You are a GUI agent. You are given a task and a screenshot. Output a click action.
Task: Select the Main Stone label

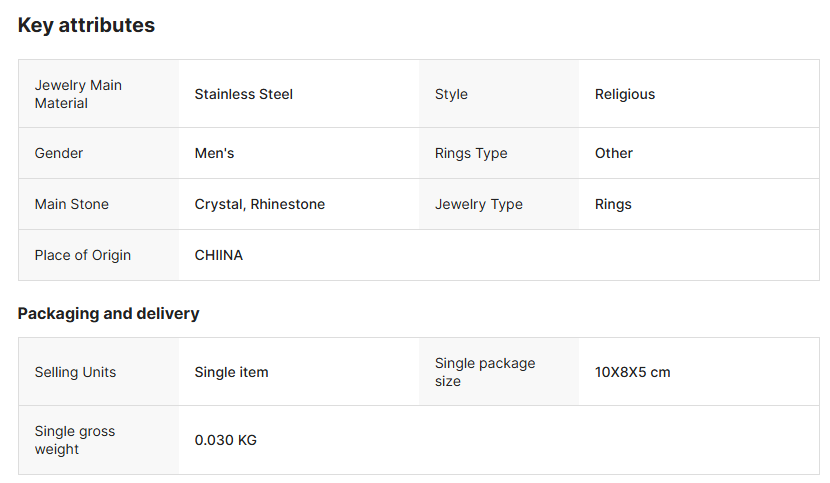[72, 204]
